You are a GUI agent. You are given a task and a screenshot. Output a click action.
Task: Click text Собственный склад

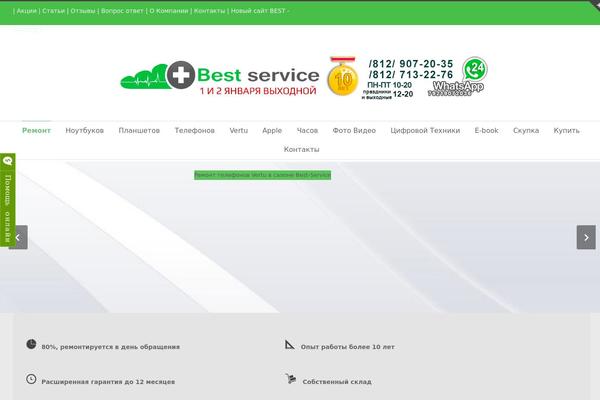(x=337, y=382)
